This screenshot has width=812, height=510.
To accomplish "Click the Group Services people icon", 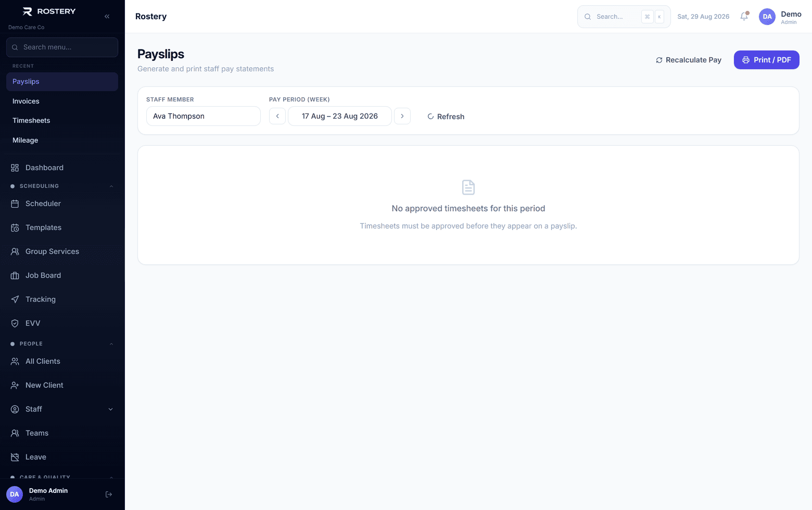I will pyautogui.click(x=15, y=251).
